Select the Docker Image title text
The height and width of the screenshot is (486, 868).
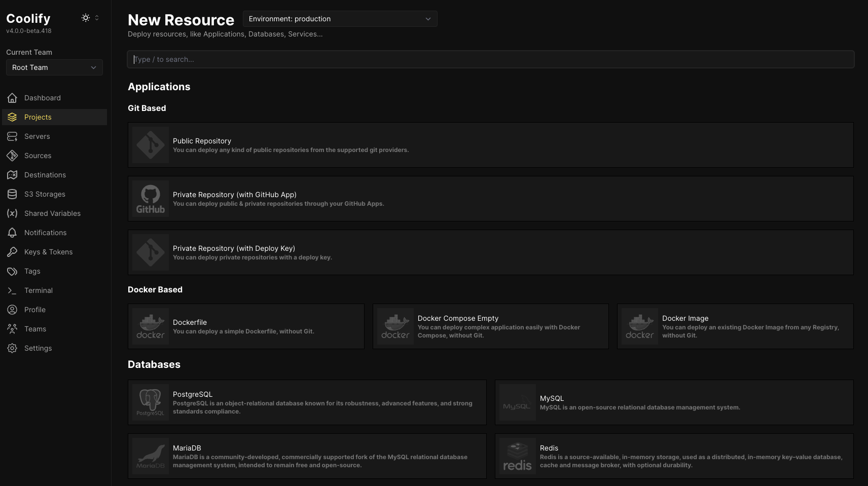click(x=685, y=318)
